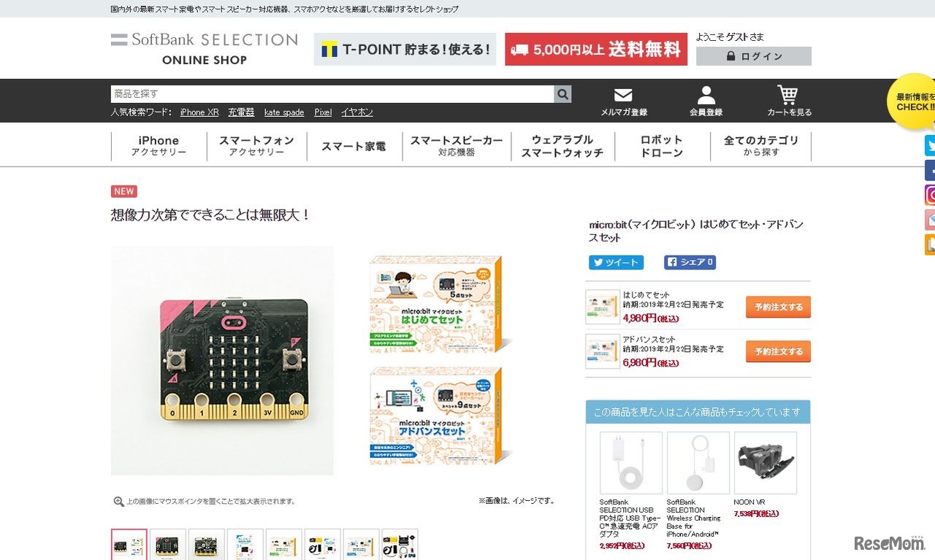Click the Twitter icon in side strip
Image resolution: width=935 pixels, height=560 pixels.
point(930,145)
